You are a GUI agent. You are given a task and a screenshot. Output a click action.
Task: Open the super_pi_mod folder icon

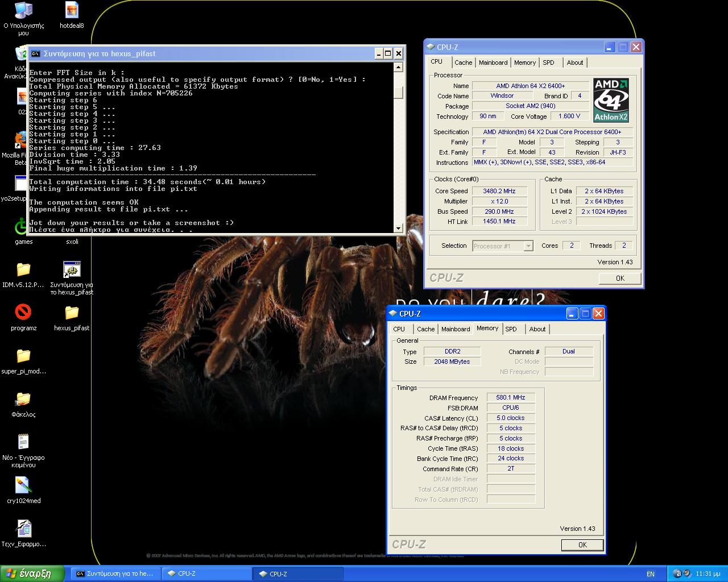pos(23,361)
